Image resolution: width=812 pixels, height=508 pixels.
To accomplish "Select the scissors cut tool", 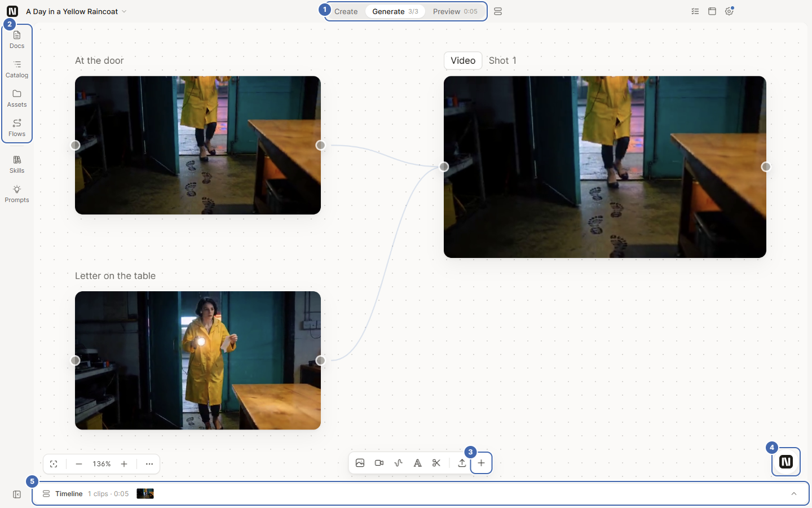I will (436, 463).
